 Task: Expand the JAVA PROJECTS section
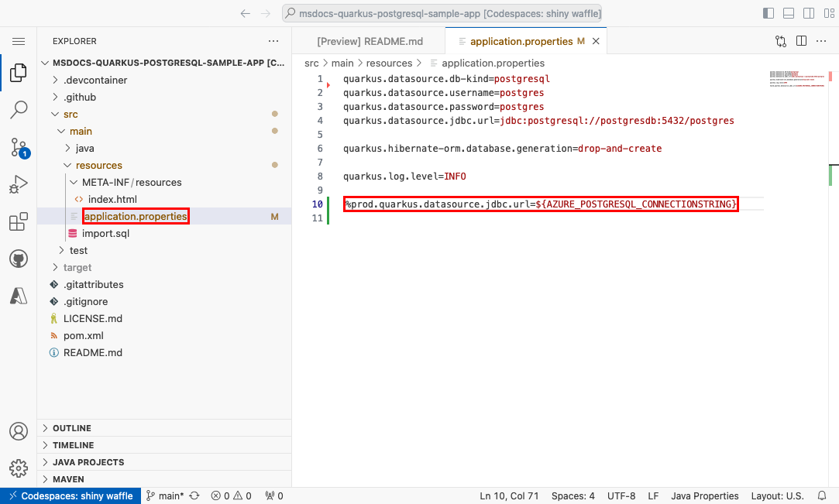coord(164,462)
